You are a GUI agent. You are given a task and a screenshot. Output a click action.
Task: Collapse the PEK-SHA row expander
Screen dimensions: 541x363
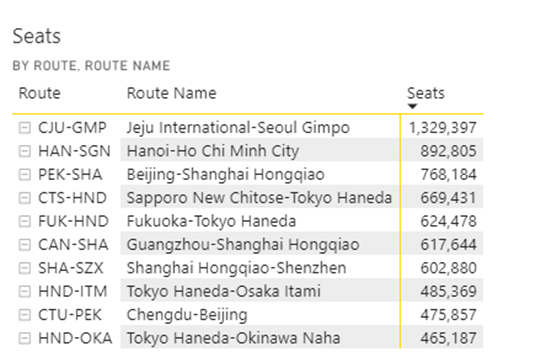pos(24,175)
